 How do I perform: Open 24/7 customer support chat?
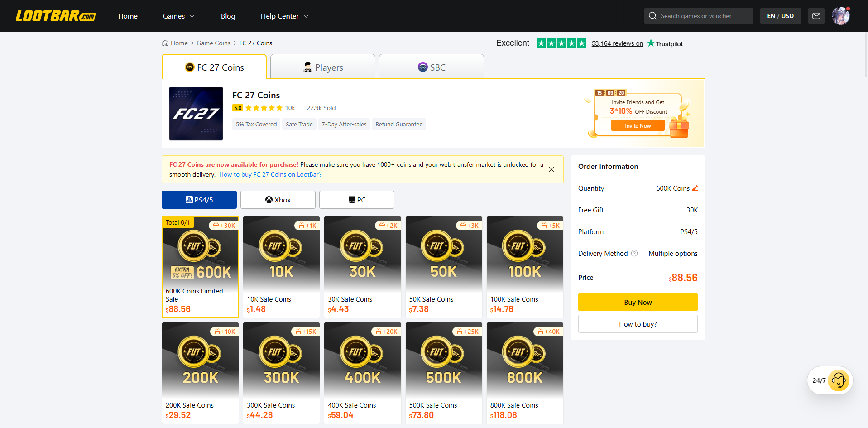[x=830, y=380]
